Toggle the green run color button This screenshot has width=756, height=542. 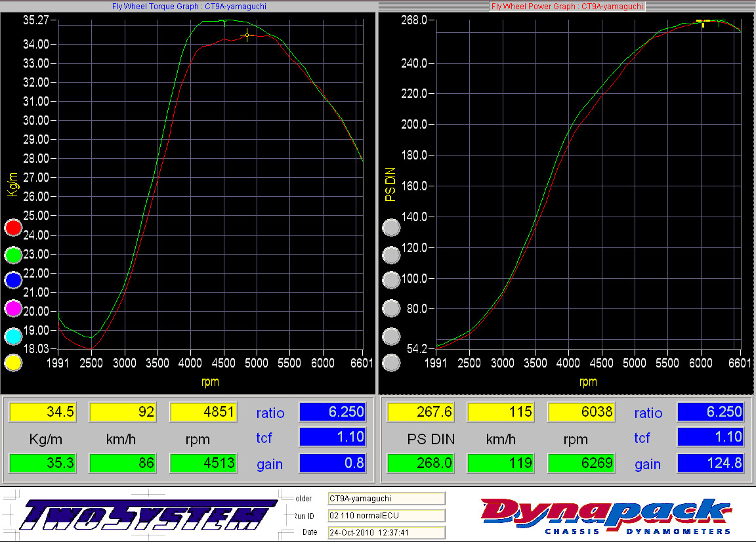(x=13, y=255)
